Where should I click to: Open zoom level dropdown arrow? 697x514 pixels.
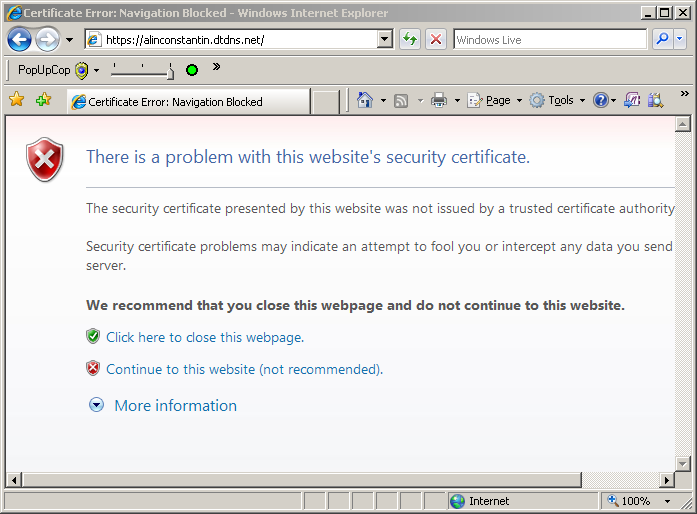coord(667,502)
